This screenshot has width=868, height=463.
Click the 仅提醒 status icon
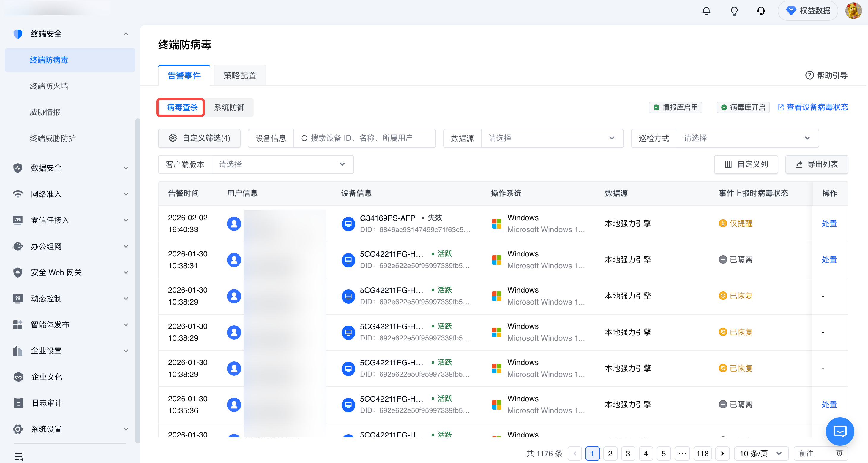tap(722, 223)
